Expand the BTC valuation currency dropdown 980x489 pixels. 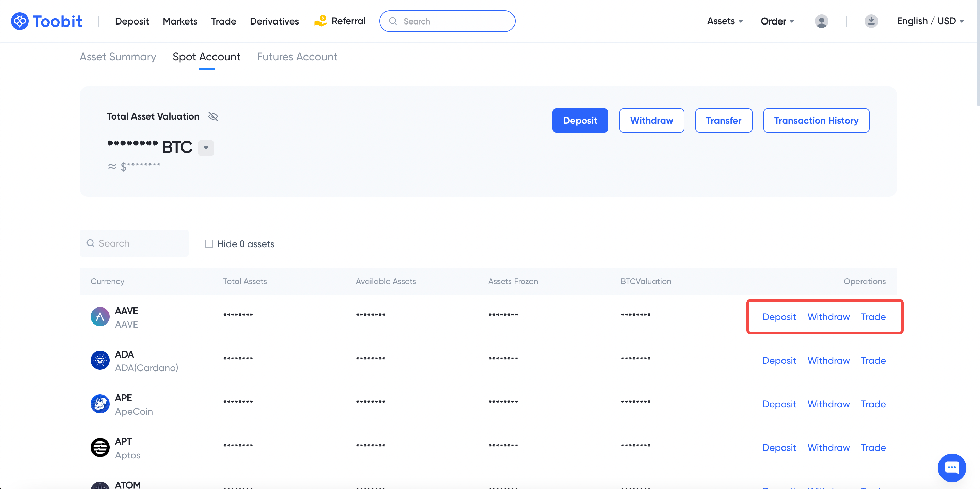click(x=206, y=148)
